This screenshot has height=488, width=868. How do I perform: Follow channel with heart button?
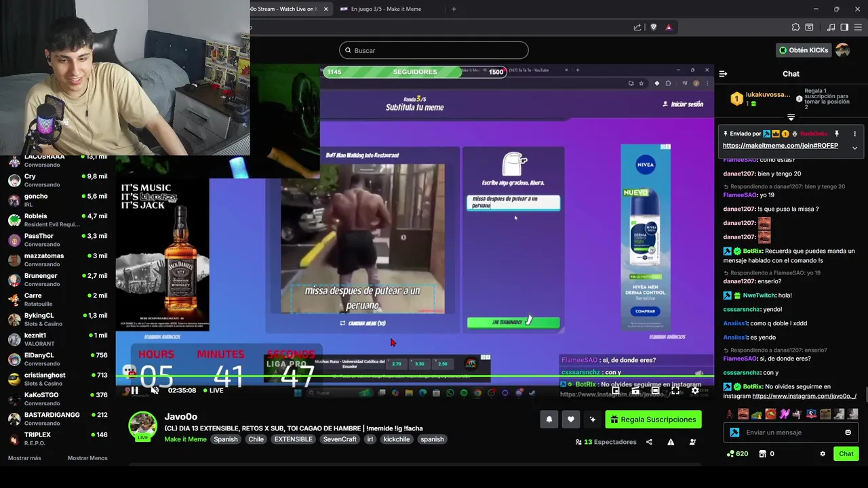pos(571,420)
